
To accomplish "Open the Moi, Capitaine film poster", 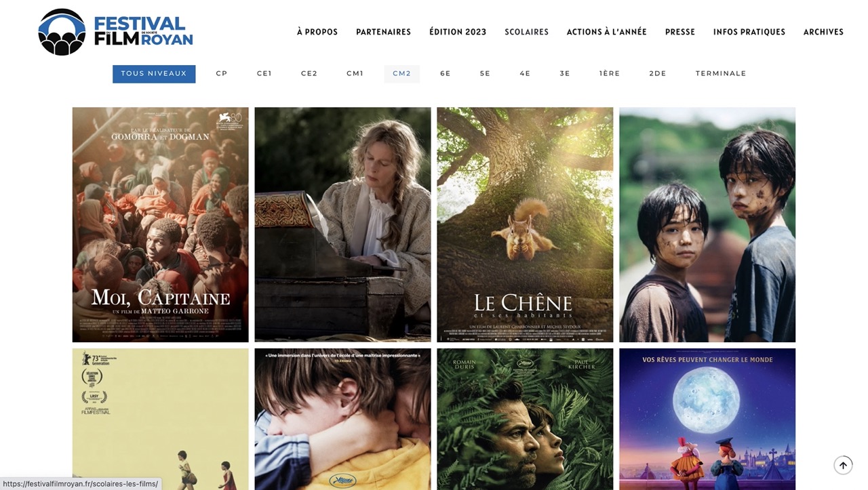I will 161,224.
